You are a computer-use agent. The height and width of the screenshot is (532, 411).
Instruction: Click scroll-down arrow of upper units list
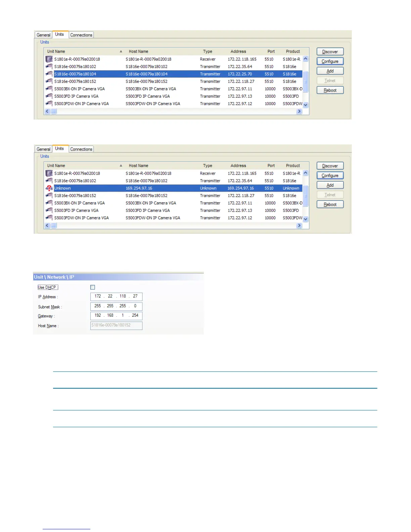[x=306, y=105]
